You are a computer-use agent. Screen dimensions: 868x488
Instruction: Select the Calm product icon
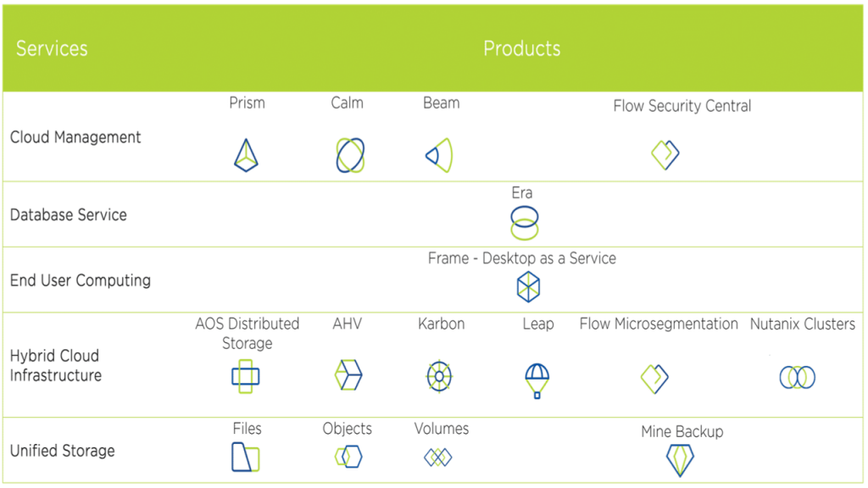click(349, 155)
